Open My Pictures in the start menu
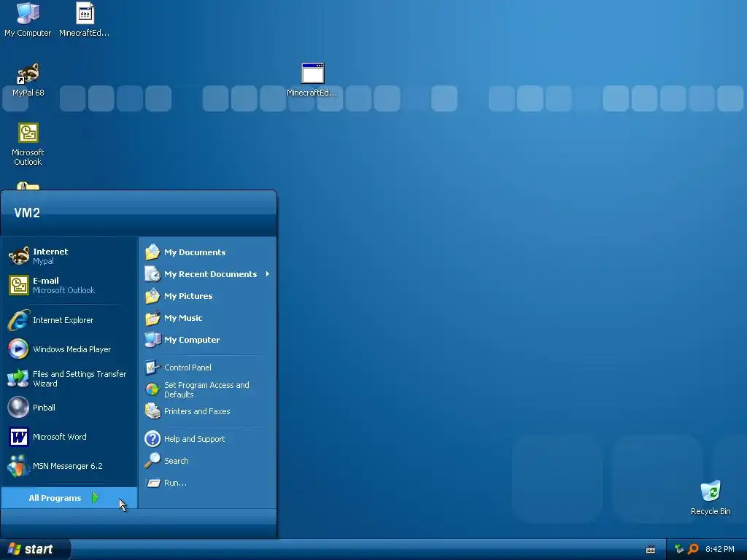Viewport: 747px width, 560px height. tap(208, 296)
